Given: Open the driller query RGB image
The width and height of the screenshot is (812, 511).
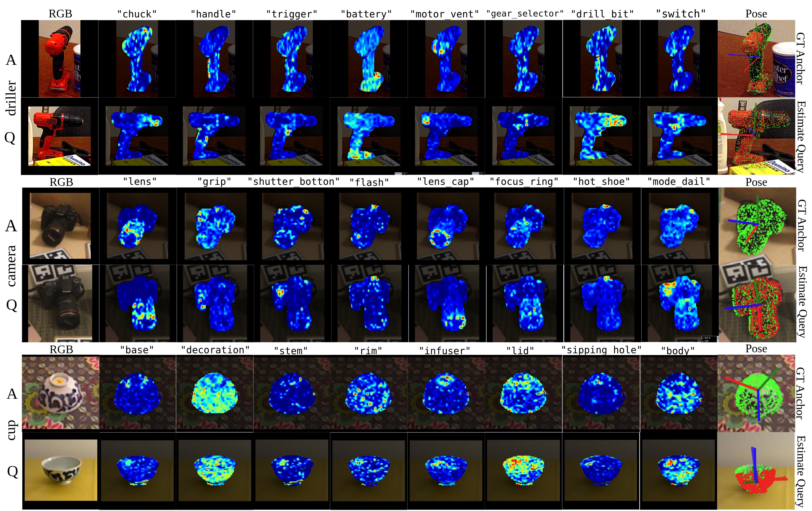Looking at the screenshot, I should coord(59,136).
